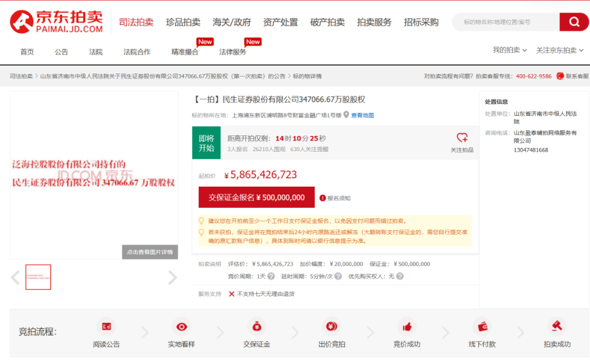Expand the 我的拍卖 dropdown
This screenshot has height=364, width=590.
pyautogui.click(x=510, y=50)
